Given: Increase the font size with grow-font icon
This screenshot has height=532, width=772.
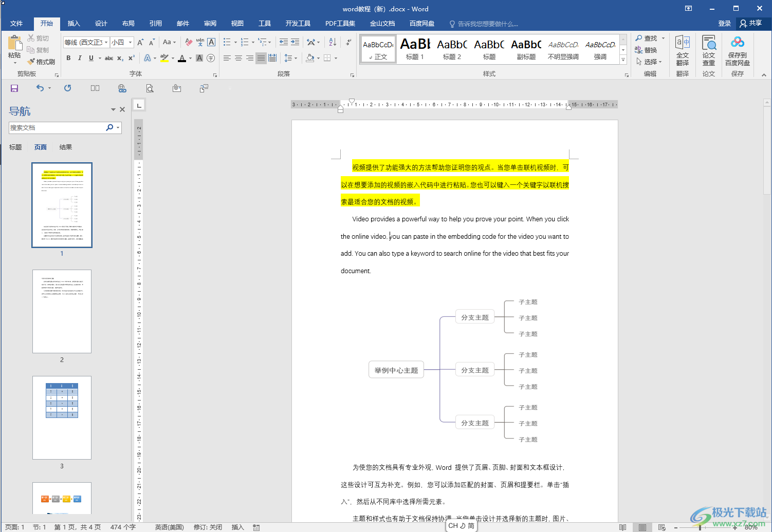Looking at the screenshot, I should click(140, 42).
